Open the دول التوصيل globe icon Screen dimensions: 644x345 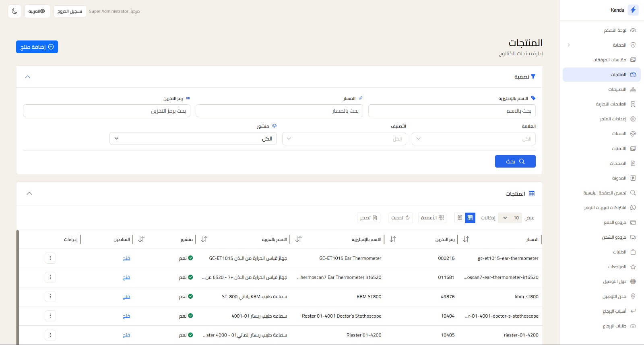633,281
